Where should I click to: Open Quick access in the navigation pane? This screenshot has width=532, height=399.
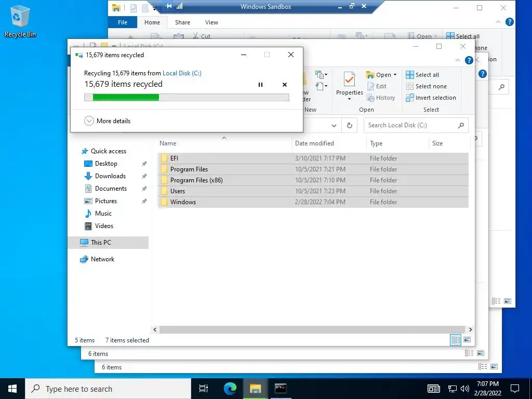click(x=104, y=151)
